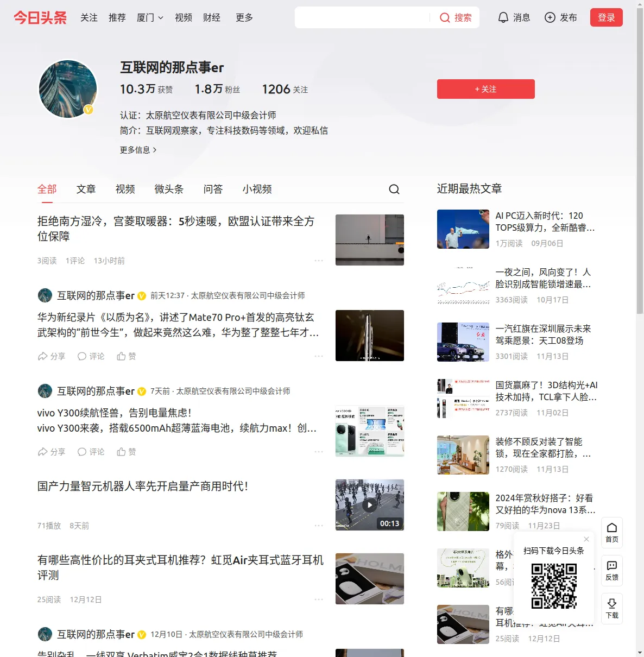Viewport: 644px width, 657px height.
Task: Open the 微头条 tab
Action: pos(169,189)
